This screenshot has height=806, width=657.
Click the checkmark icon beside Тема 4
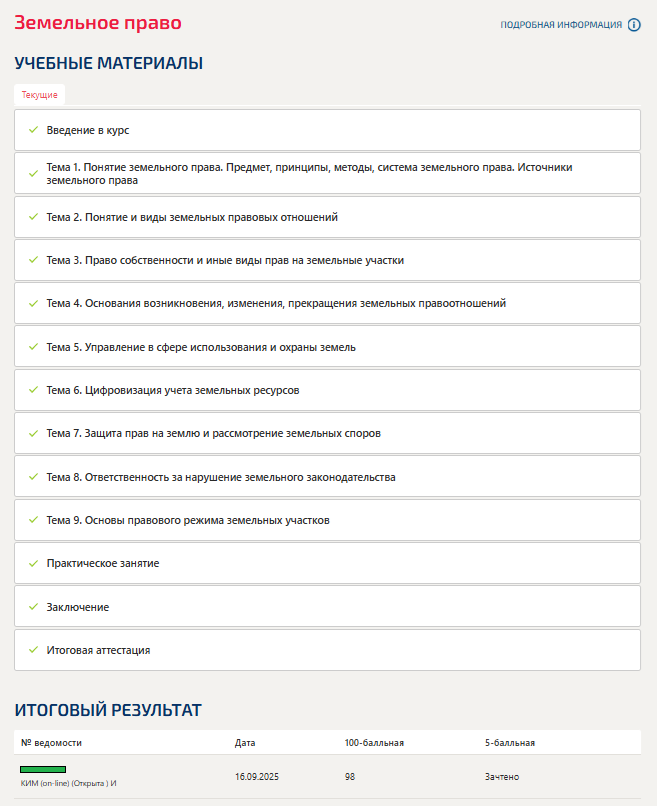(33, 303)
